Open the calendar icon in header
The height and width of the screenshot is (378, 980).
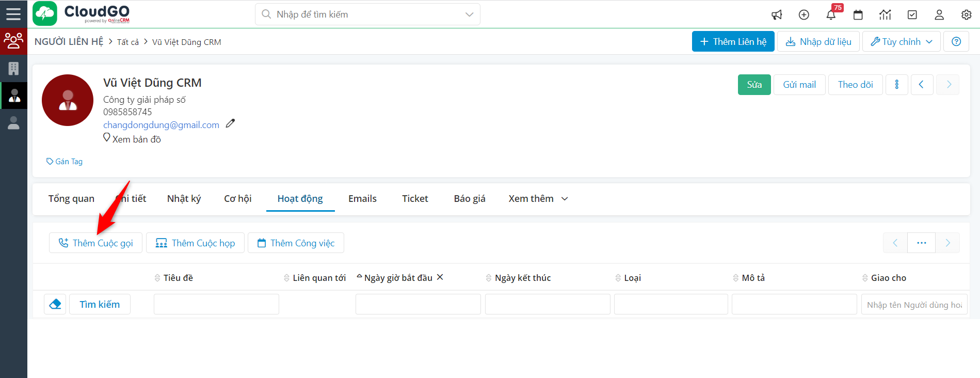pos(858,14)
